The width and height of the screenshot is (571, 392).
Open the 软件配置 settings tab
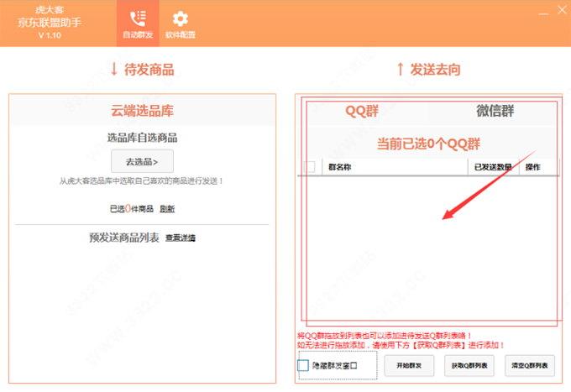point(181,24)
